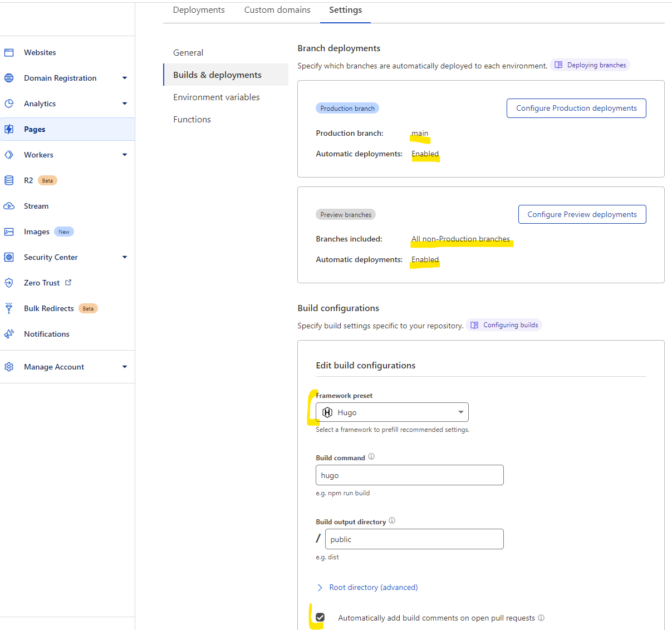Expand the Analytics sidebar menu
Image resolution: width=672 pixels, height=630 pixels.
[125, 103]
